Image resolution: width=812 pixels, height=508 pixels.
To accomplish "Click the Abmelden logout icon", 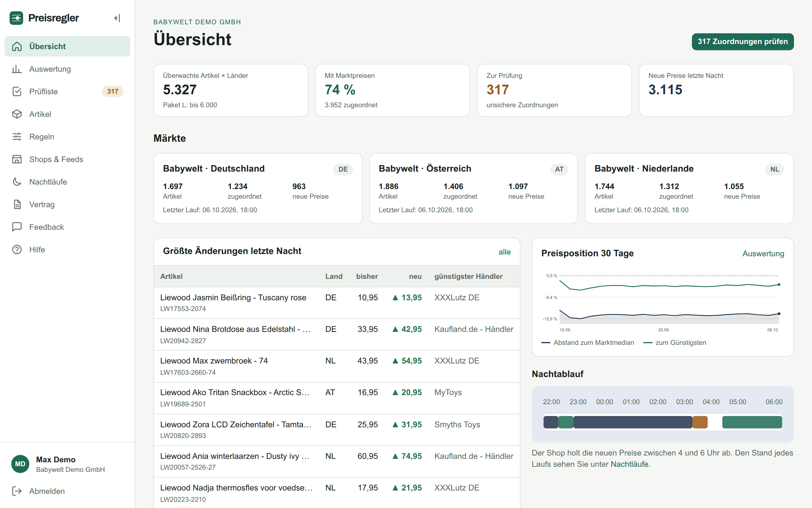I will tap(17, 491).
